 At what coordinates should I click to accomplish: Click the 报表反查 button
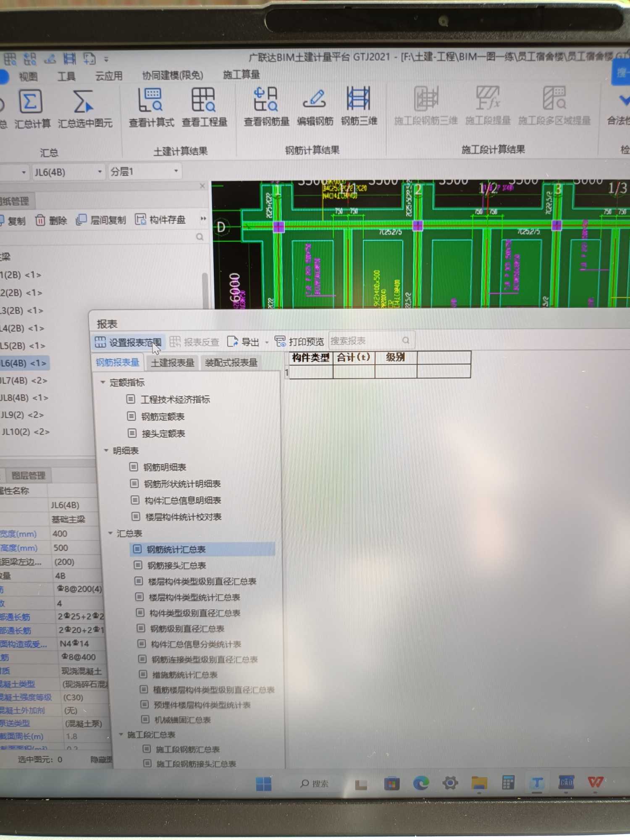pos(194,342)
